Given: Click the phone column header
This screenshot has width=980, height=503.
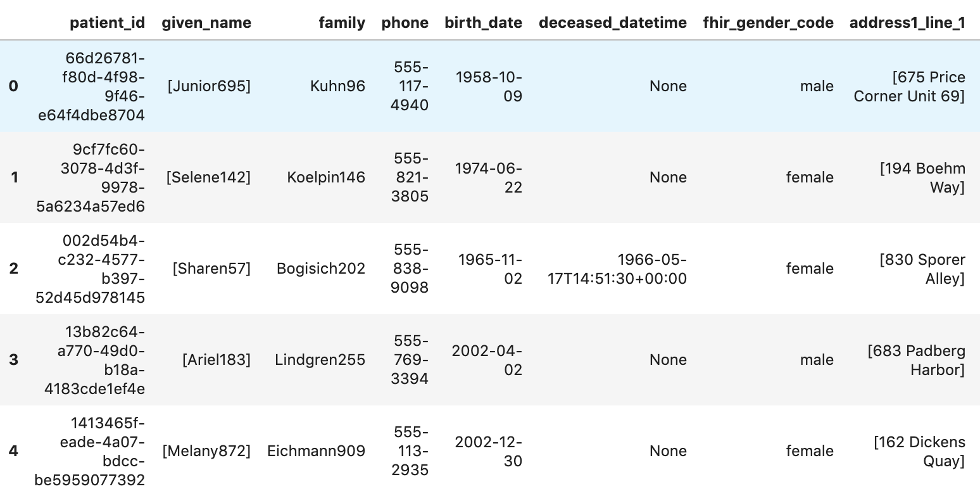Looking at the screenshot, I should pos(405,23).
